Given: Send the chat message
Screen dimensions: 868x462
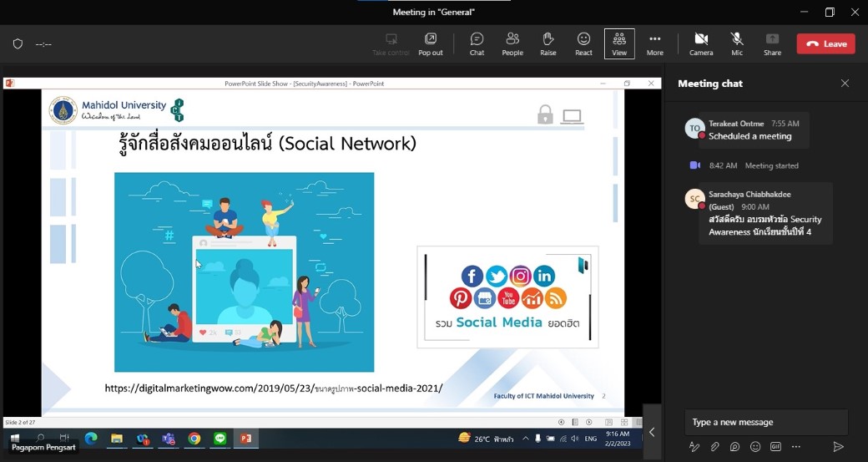Looking at the screenshot, I should point(838,447).
